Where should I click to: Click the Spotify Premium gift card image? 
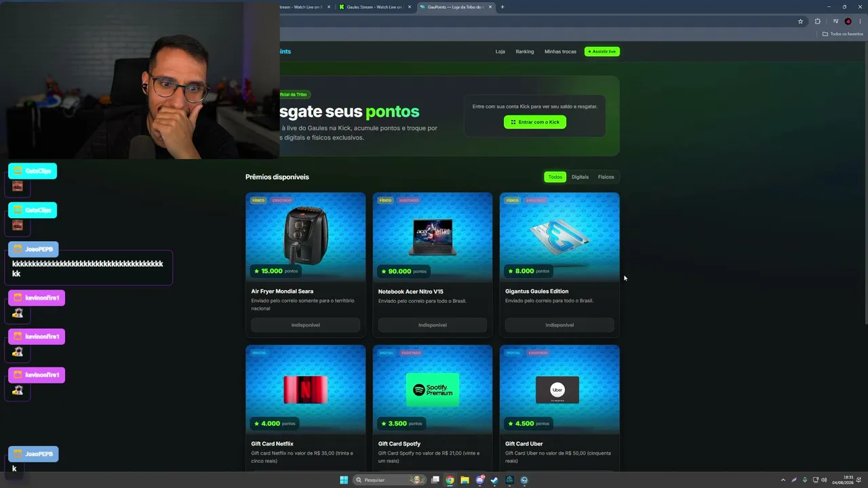click(433, 390)
